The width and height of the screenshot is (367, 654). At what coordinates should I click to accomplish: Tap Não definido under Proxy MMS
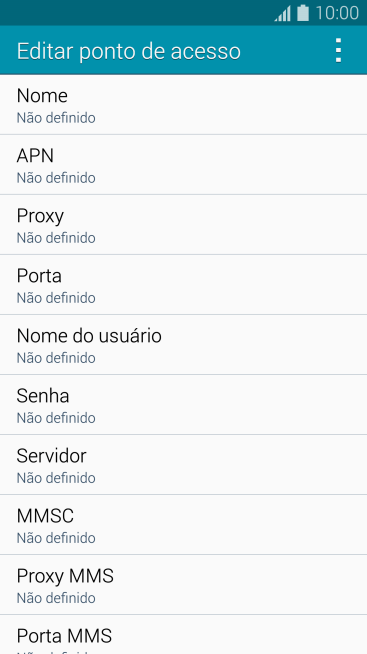click(56, 598)
